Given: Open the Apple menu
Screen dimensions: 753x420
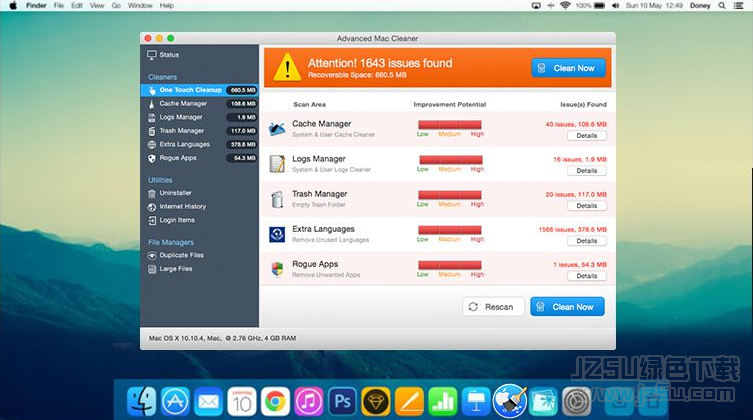Looking at the screenshot, I should pyautogui.click(x=13, y=6).
